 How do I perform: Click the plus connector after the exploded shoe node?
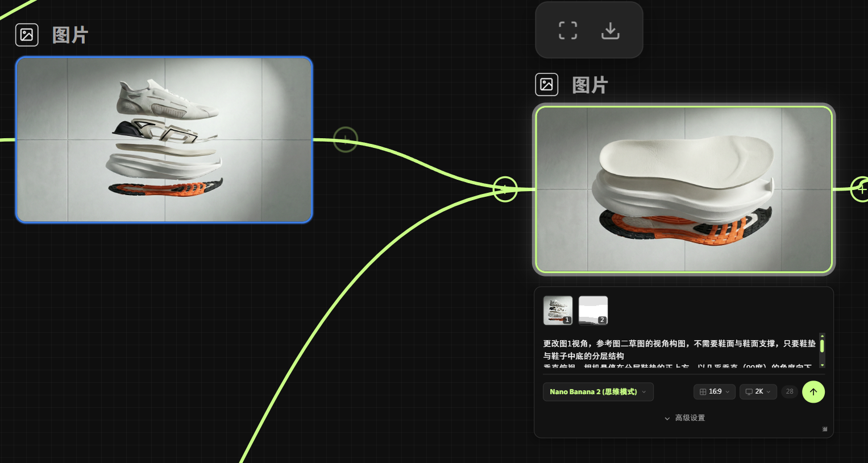coord(345,139)
